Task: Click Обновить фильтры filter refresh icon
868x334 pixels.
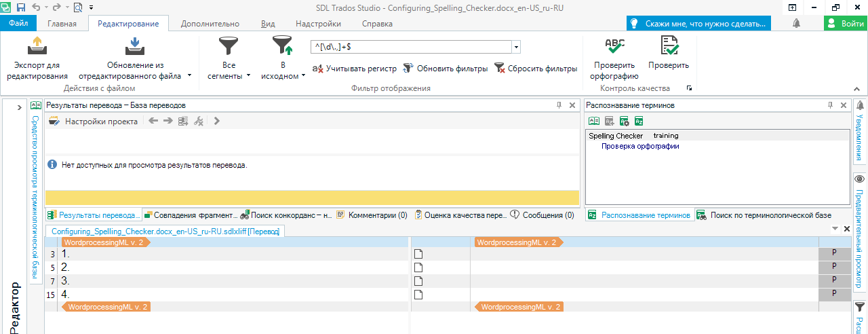Action: (408, 69)
